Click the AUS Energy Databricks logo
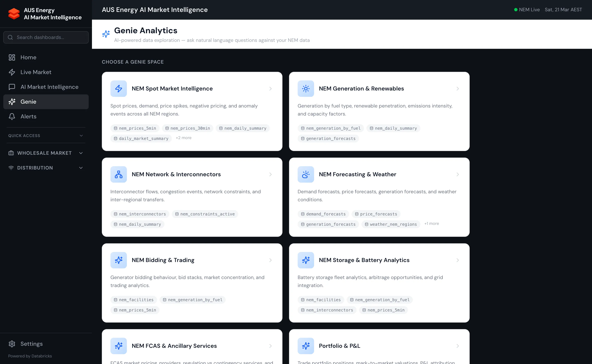 pos(14,14)
